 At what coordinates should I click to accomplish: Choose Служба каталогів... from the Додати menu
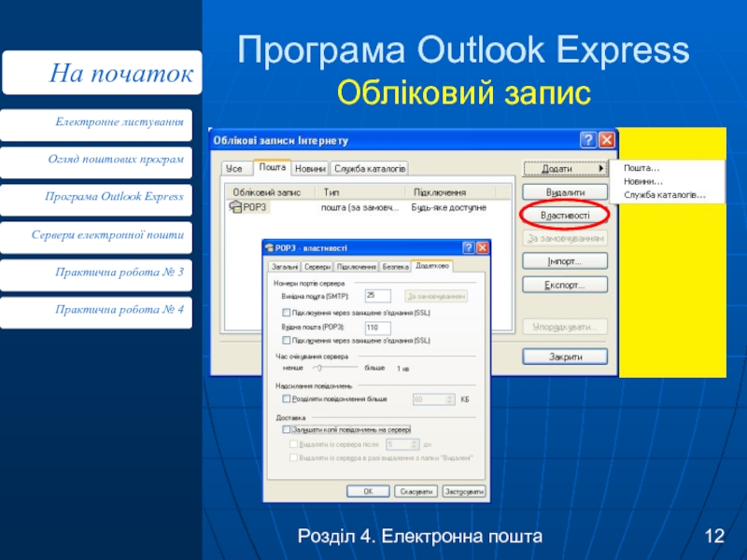665,195
